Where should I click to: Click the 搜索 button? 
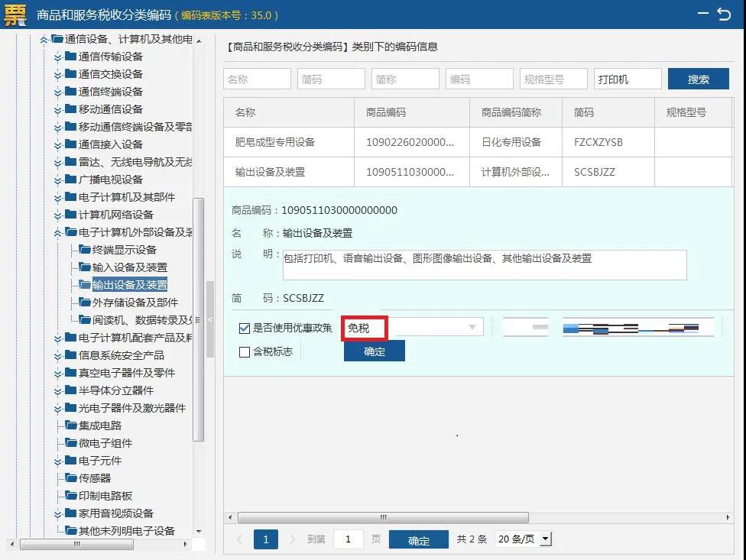pyautogui.click(x=698, y=79)
